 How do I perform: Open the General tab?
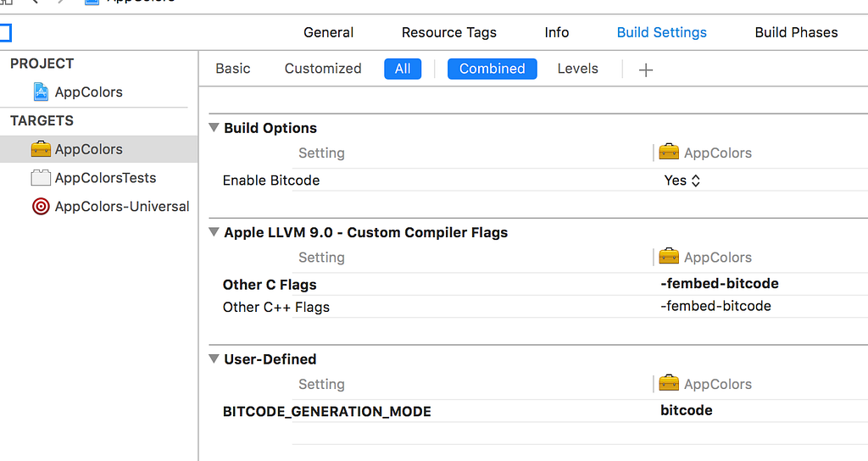pos(328,33)
